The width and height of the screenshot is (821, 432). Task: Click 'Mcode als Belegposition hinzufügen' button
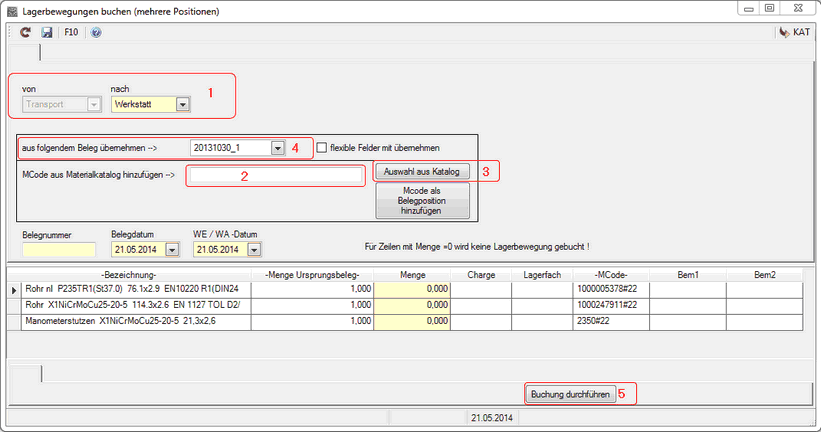pos(421,200)
